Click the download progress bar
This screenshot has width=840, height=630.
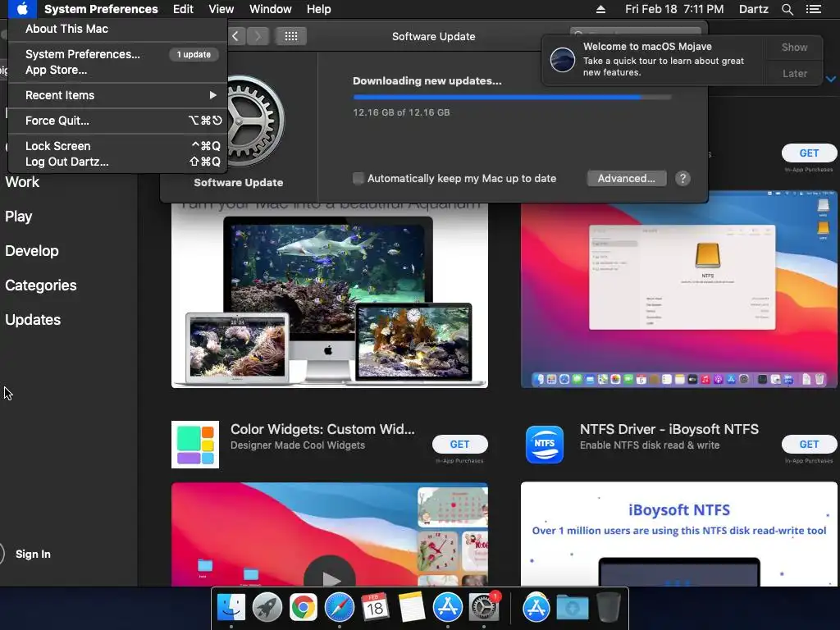pyautogui.click(x=512, y=98)
